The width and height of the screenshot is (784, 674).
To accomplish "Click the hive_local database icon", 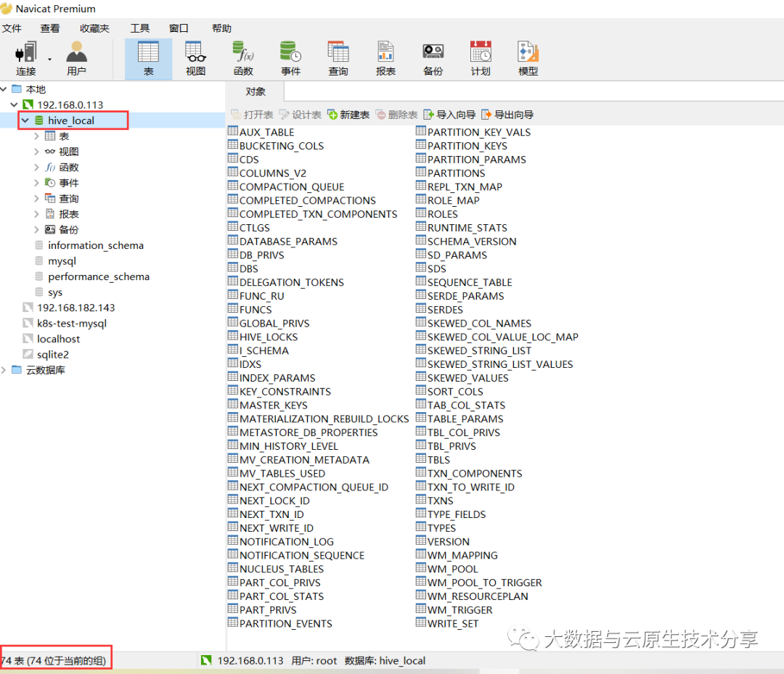I will click(39, 120).
